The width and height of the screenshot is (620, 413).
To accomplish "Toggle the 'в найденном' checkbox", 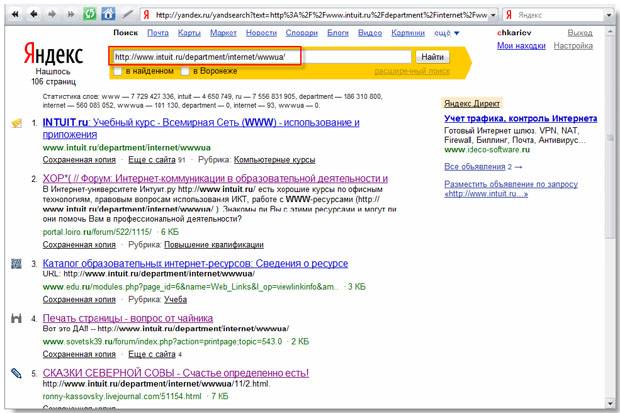I will 117,71.
